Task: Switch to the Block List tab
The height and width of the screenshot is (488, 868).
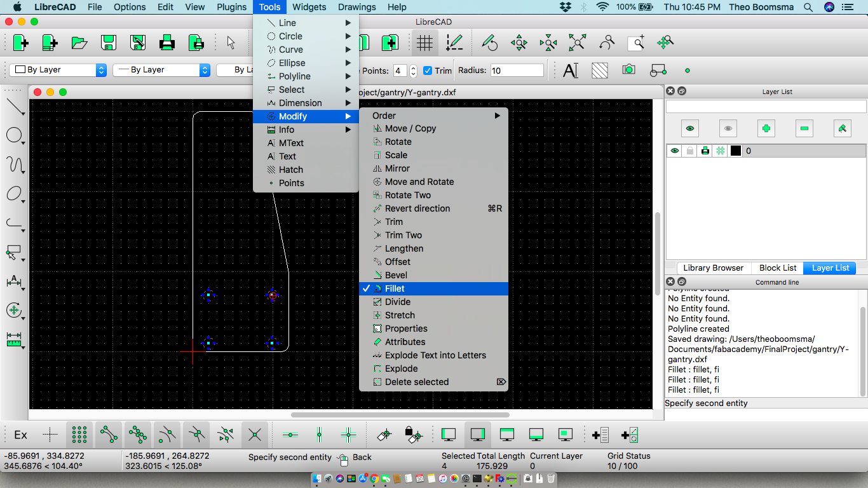Action: tap(776, 268)
